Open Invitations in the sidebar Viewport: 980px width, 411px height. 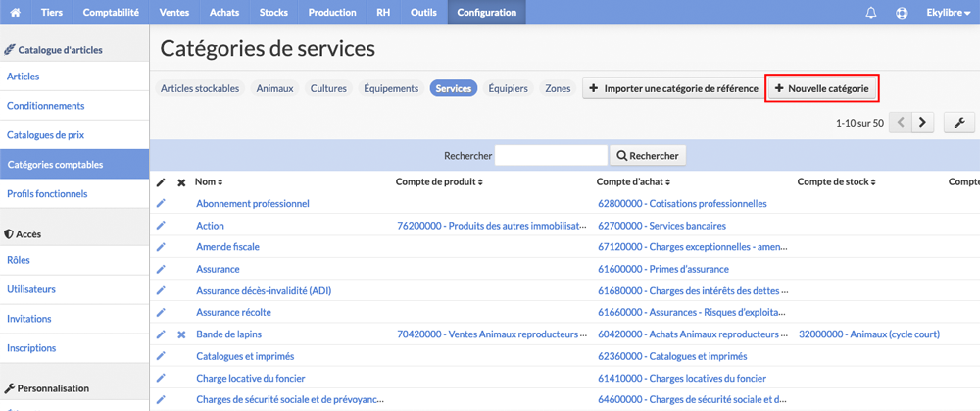[x=74, y=319]
